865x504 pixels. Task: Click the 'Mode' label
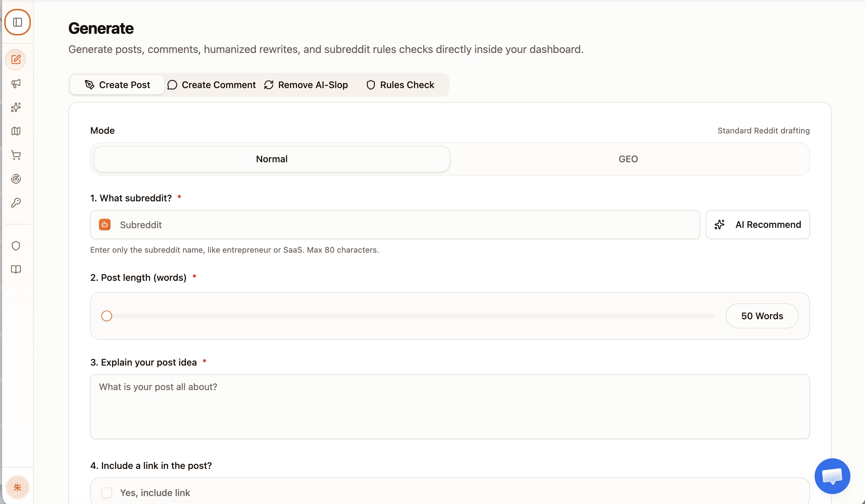tap(102, 130)
